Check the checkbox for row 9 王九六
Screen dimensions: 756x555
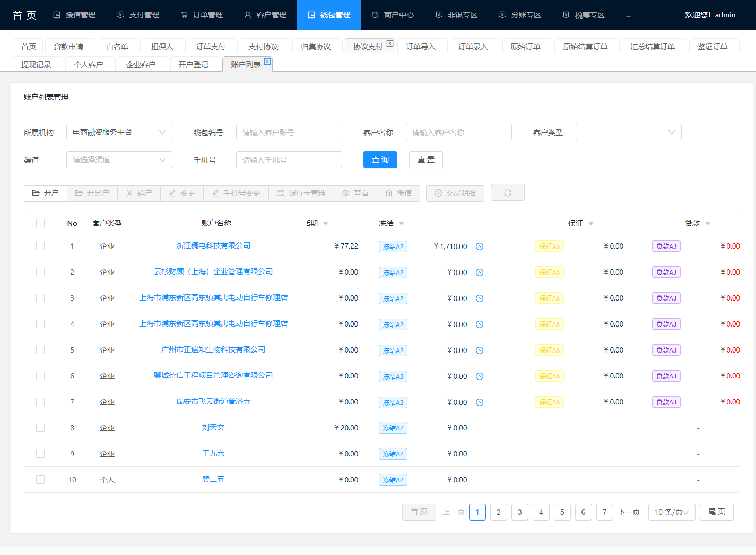(40, 454)
